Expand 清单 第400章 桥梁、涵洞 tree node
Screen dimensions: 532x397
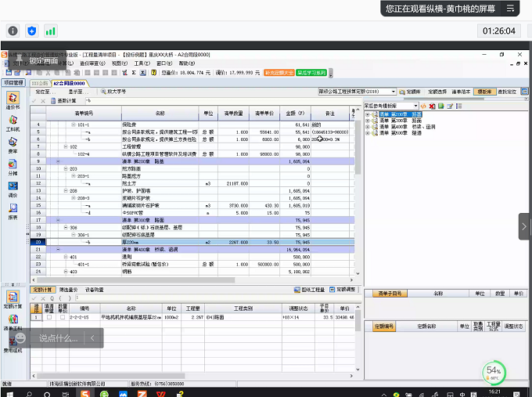[368, 127]
